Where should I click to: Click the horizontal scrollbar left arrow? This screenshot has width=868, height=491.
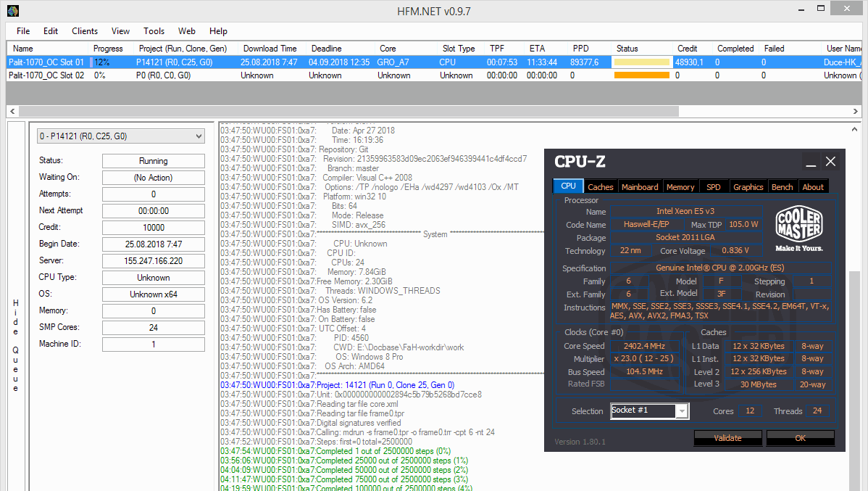[x=12, y=112]
